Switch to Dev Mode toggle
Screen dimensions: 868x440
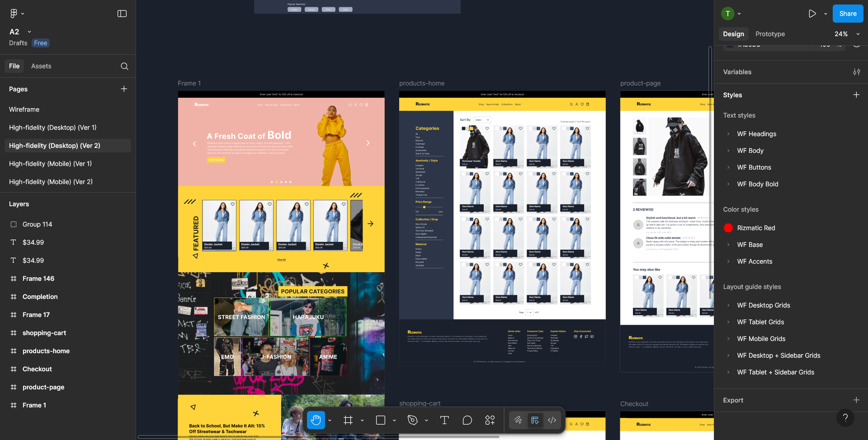pos(552,420)
